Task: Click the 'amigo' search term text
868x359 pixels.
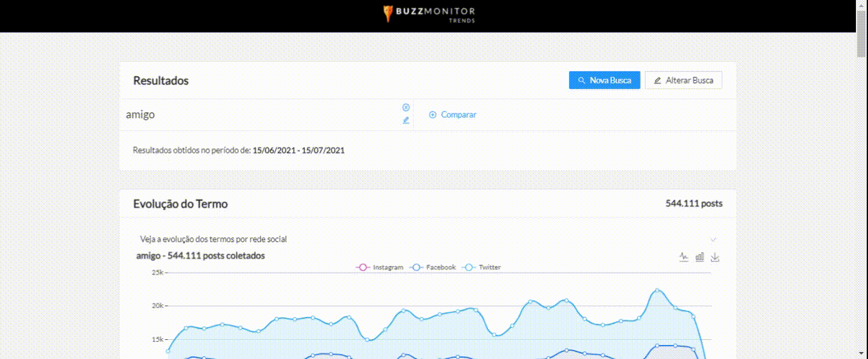Action: (x=141, y=115)
